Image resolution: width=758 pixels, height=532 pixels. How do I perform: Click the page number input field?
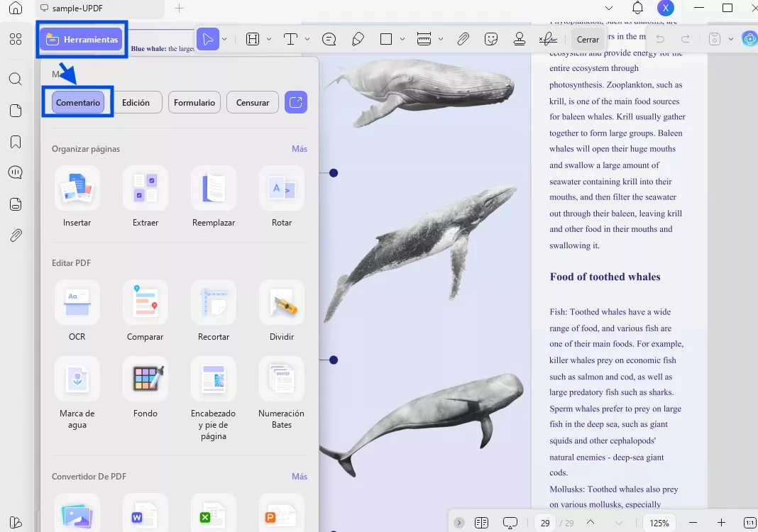tap(545, 523)
